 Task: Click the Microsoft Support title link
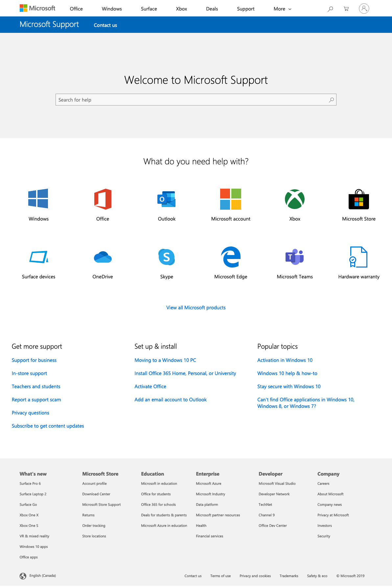[x=49, y=24]
